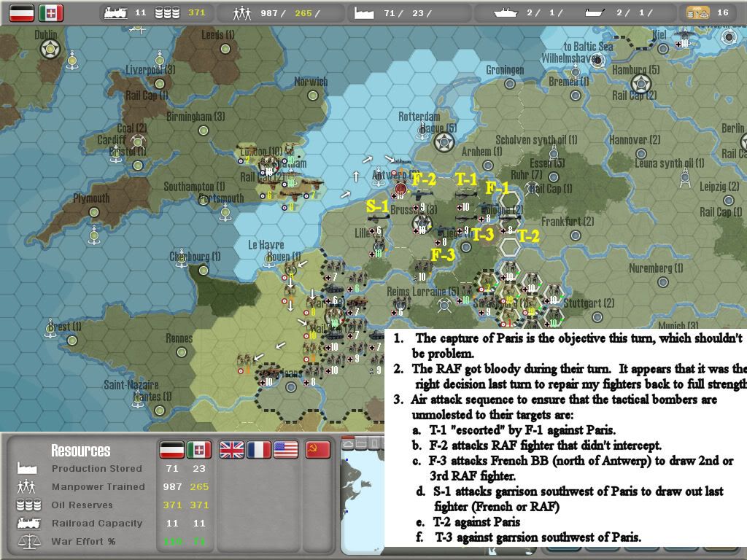
Task: Click the gold coins icon in top bar
Action: (697, 13)
